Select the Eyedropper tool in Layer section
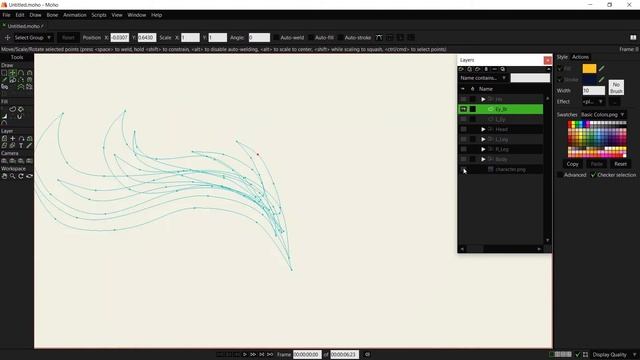The width and height of the screenshot is (640, 360). click(29, 146)
